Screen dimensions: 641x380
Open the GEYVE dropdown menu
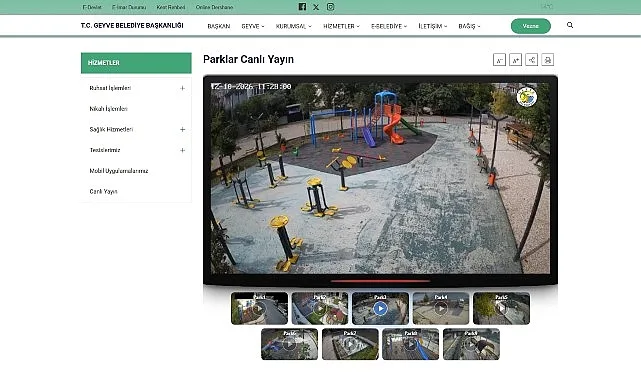coord(253,26)
